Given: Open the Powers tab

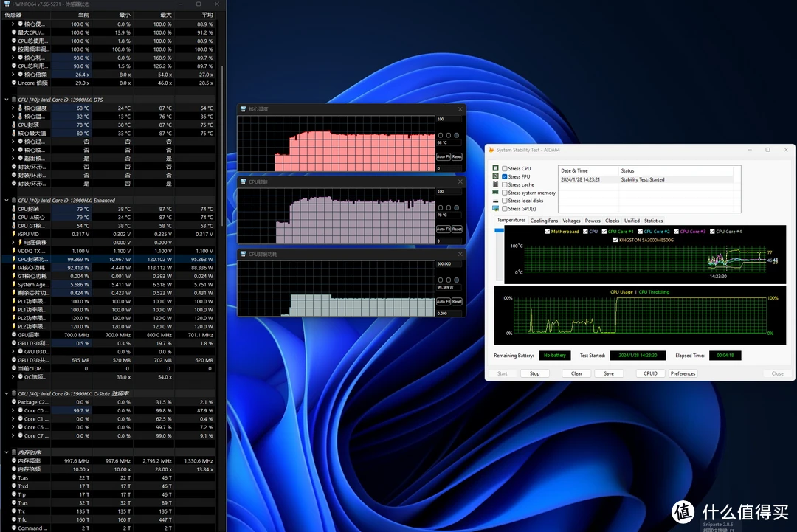Looking at the screenshot, I should click(593, 221).
